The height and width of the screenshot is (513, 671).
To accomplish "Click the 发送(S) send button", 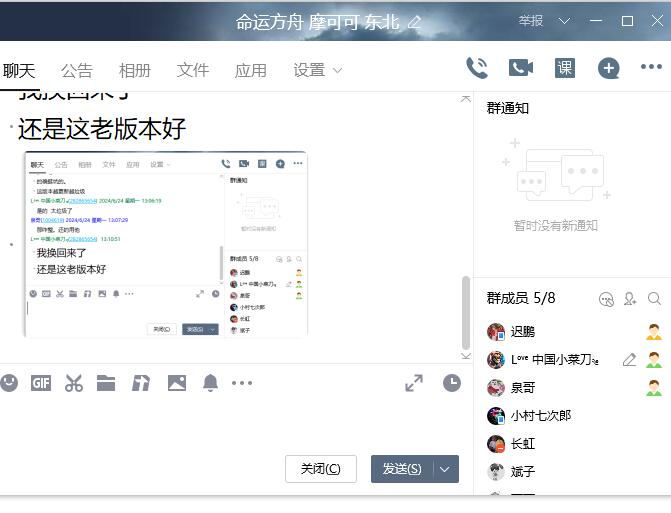I will (x=402, y=469).
